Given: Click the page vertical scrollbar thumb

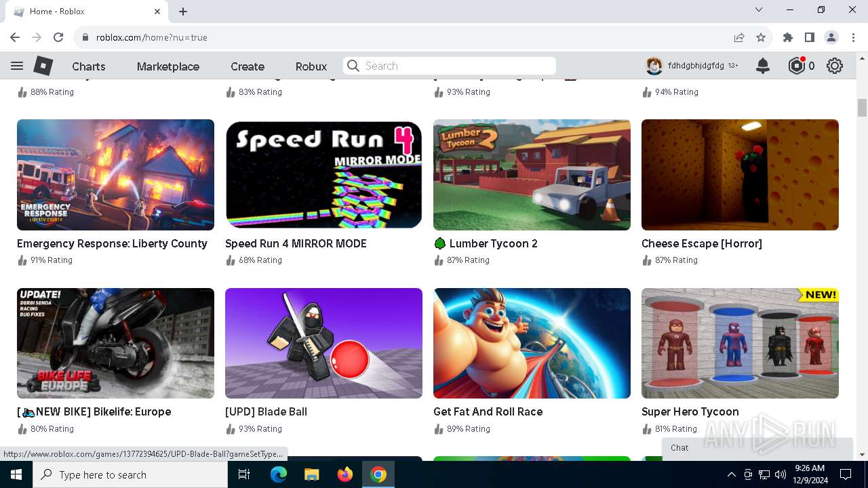Looking at the screenshot, I should click(x=862, y=108).
